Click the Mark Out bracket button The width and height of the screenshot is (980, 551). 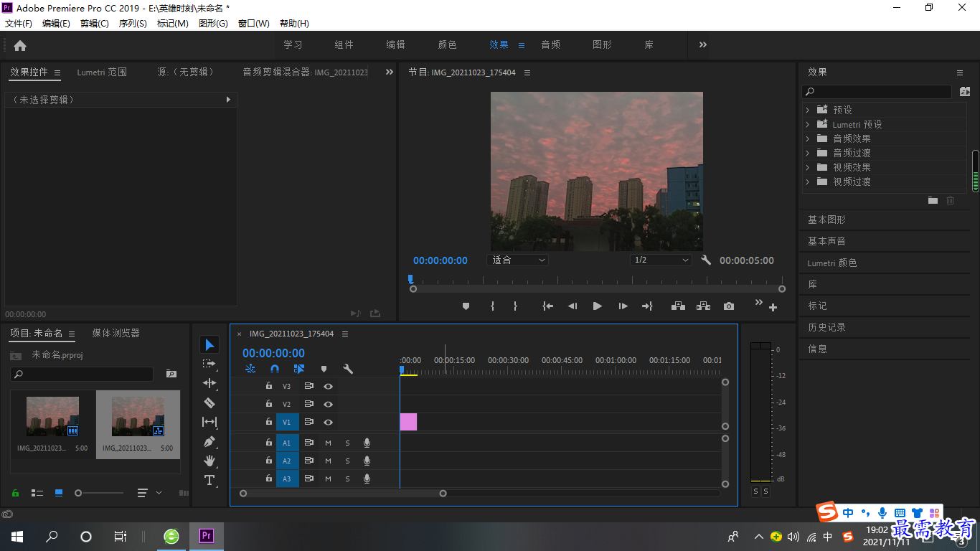tap(515, 306)
